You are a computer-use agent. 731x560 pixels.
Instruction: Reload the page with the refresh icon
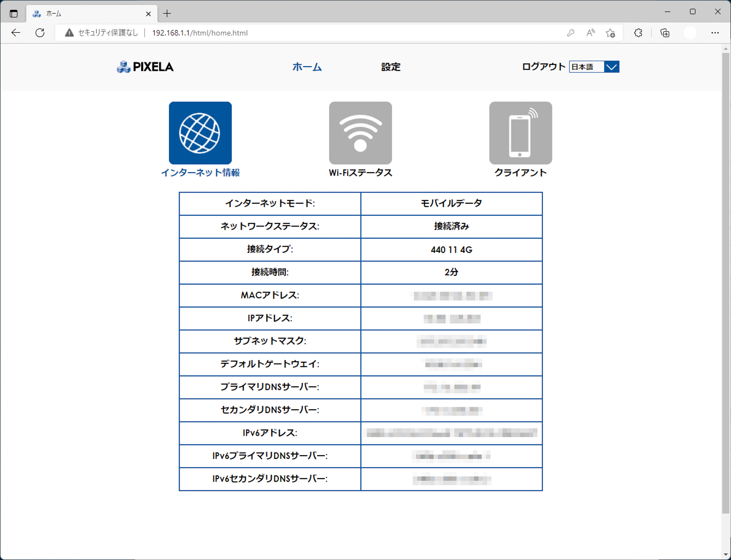(x=40, y=33)
